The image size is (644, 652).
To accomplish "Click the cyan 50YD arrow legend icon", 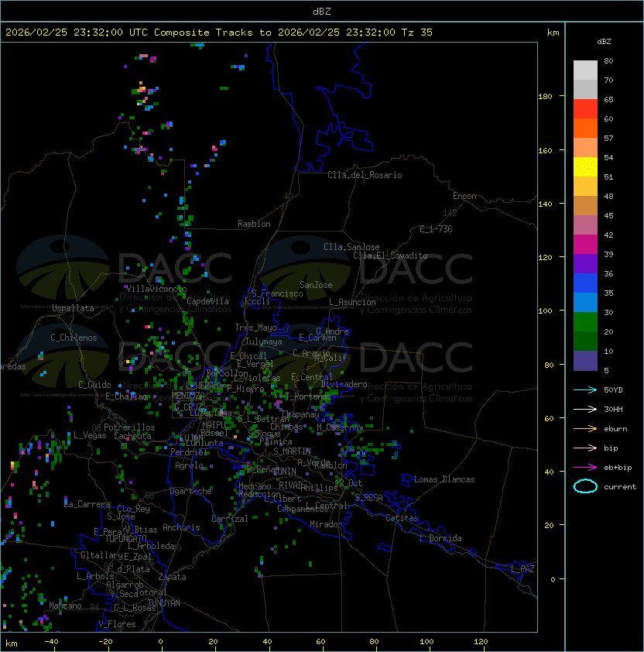I will [585, 390].
